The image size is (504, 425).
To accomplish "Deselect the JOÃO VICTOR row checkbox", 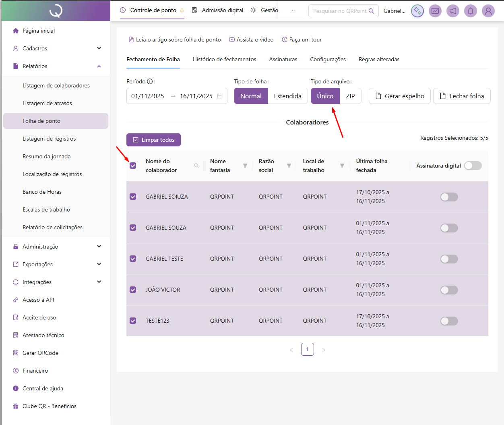I will point(133,290).
